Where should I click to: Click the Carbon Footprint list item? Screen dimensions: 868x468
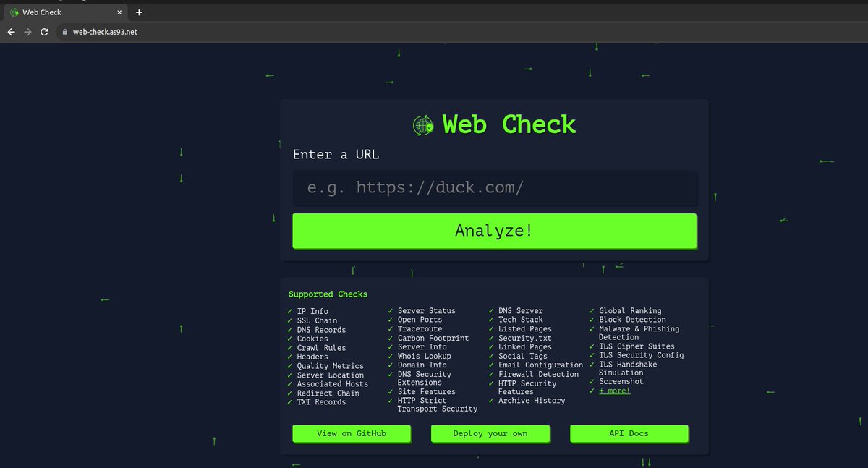[x=433, y=338]
